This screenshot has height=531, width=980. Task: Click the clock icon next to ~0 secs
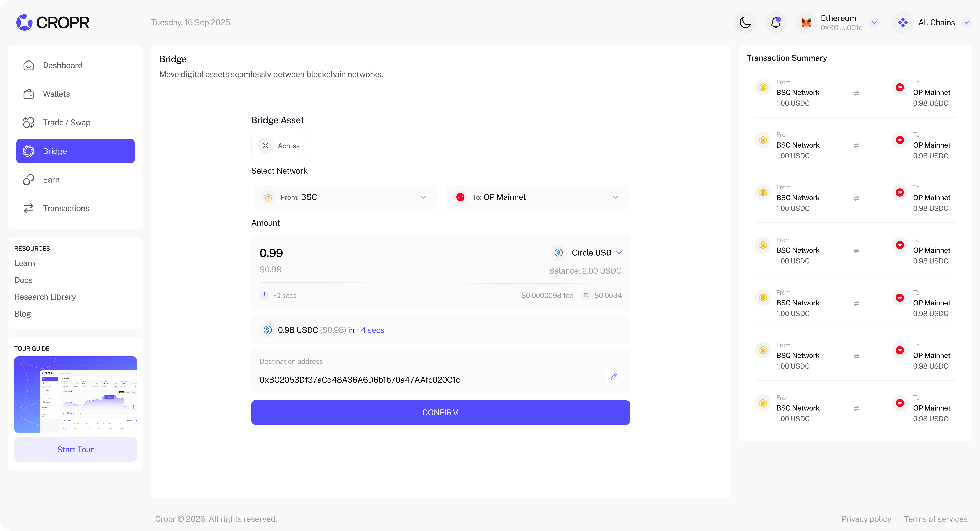coord(265,295)
